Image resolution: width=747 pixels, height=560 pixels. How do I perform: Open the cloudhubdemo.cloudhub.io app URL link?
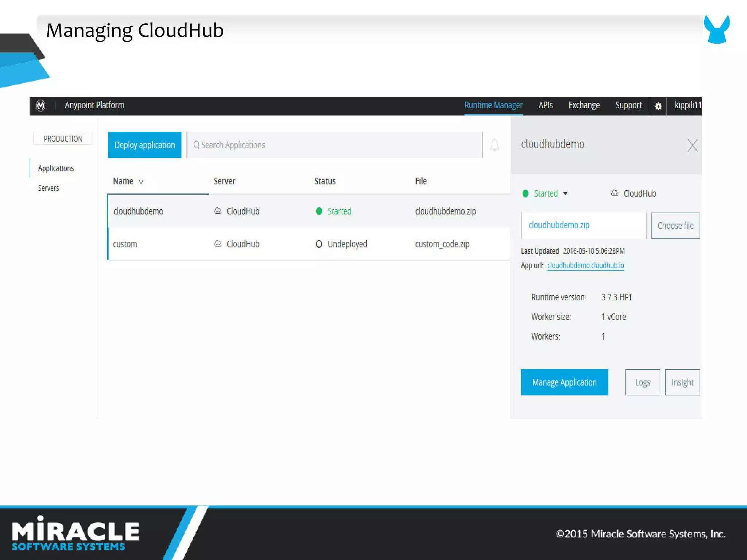coord(585,265)
